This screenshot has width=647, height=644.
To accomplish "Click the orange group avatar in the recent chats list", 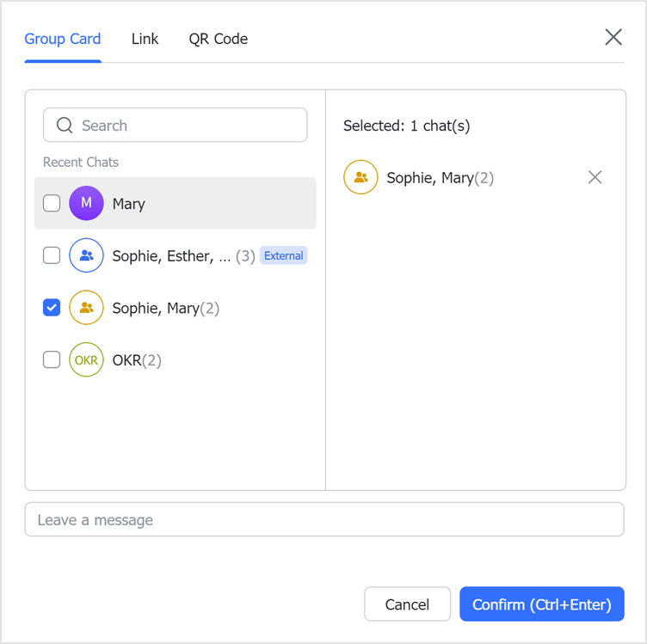I will pyautogui.click(x=86, y=308).
